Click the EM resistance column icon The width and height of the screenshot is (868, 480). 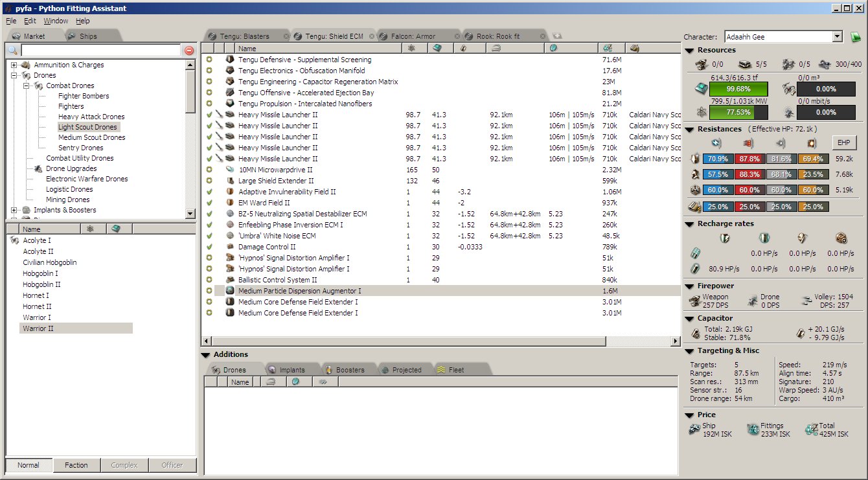pos(716,143)
